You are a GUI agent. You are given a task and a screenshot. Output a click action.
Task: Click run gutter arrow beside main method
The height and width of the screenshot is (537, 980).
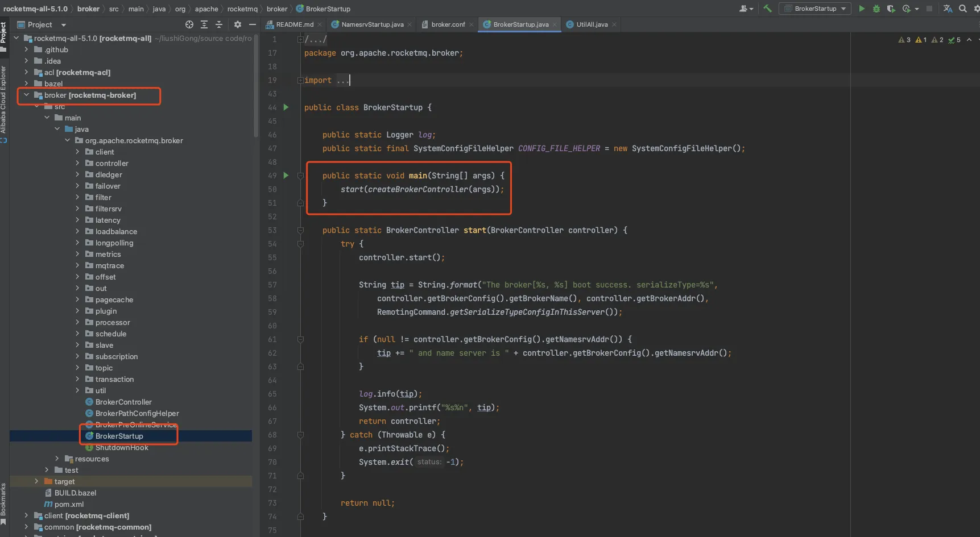coord(286,176)
